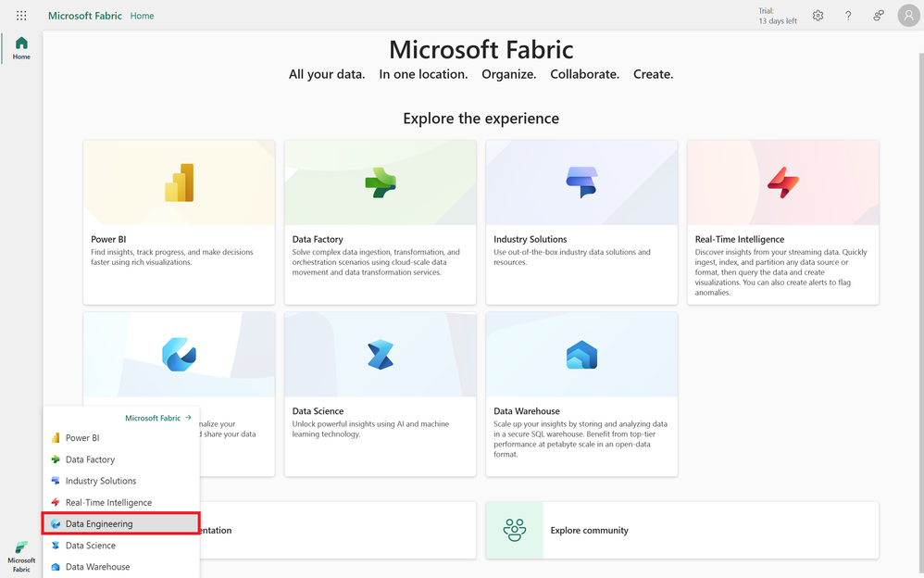Click the Data Engineering icon in switcher menu
Image resolution: width=924 pixels, height=578 pixels.
click(x=56, y=523)
